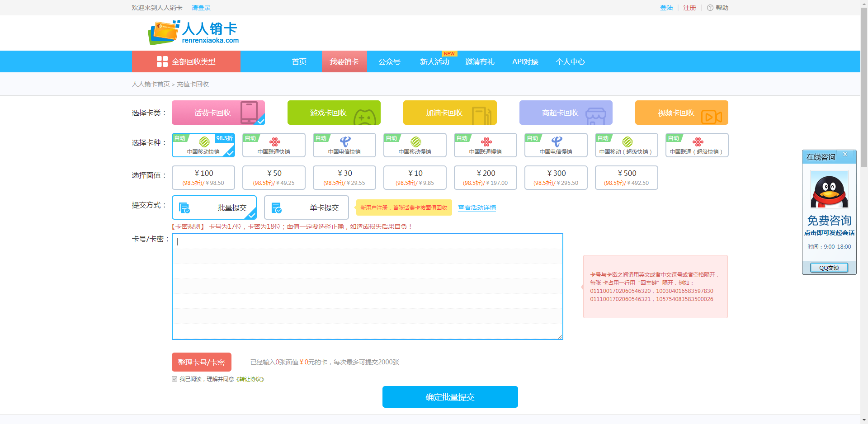Focus the 卡号/卡密 text area
The width and height of the screenshot is (868, 424).
coord(368,287)
